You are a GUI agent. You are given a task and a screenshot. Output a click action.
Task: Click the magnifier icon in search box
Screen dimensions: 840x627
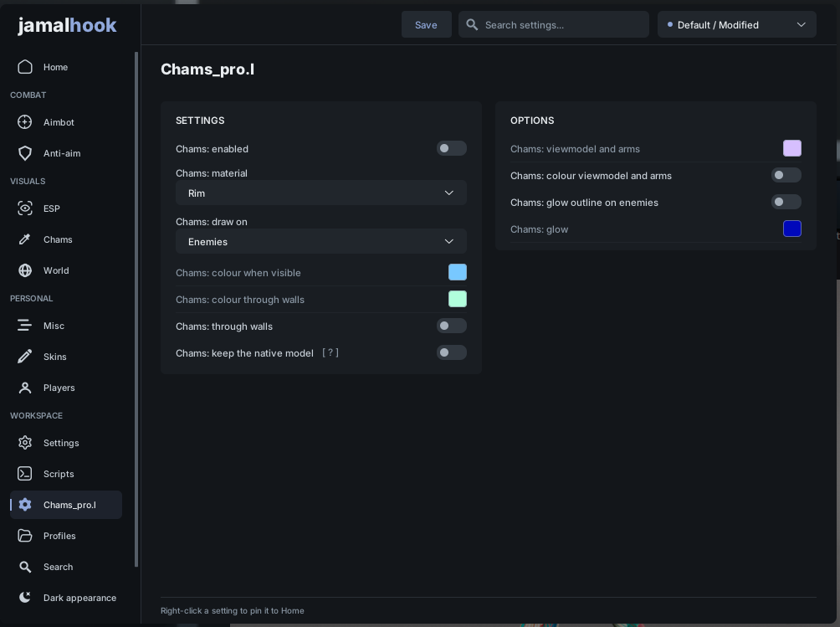(472, 24)
